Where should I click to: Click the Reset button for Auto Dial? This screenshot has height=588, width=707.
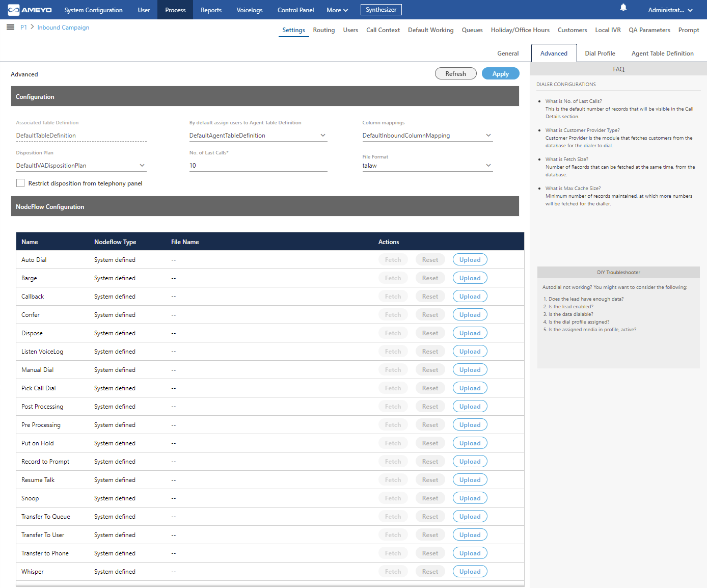(x=430, y=260)
